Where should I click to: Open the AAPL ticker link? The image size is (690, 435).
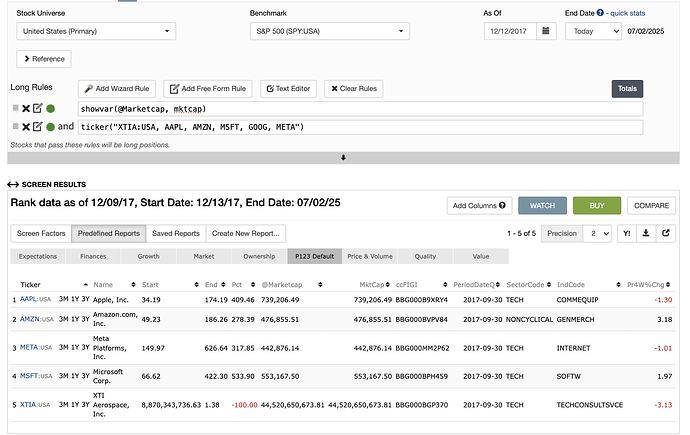28,299
